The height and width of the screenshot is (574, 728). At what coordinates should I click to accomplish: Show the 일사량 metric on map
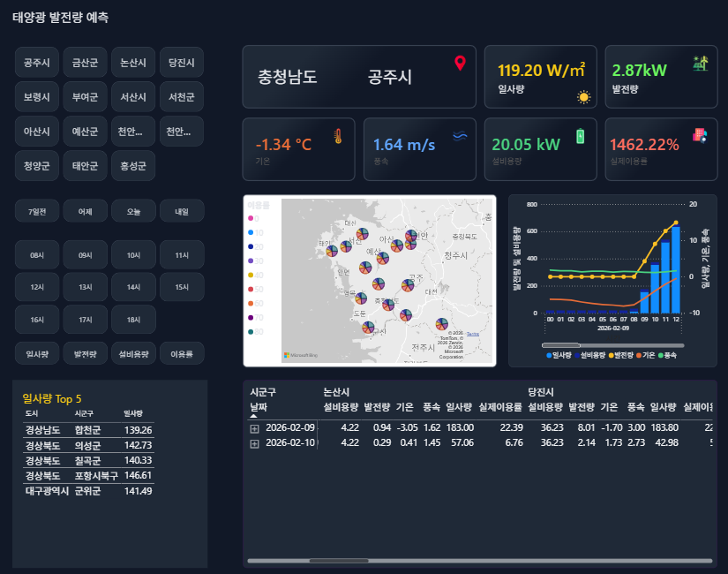37,354
